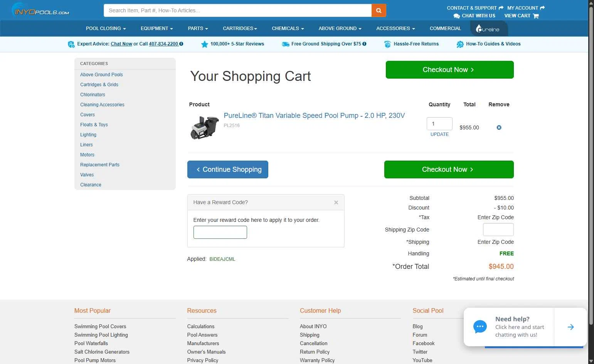Open the Valves category
The height and width of the screenshot is (364, 594).
pyautogui.click(x=87, y=175)
